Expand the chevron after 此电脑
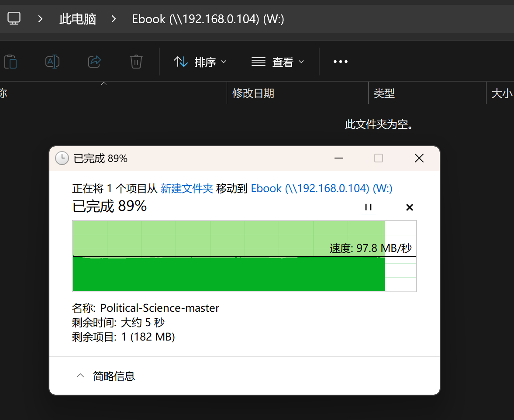The image size is (514, 420). point(114,19)
